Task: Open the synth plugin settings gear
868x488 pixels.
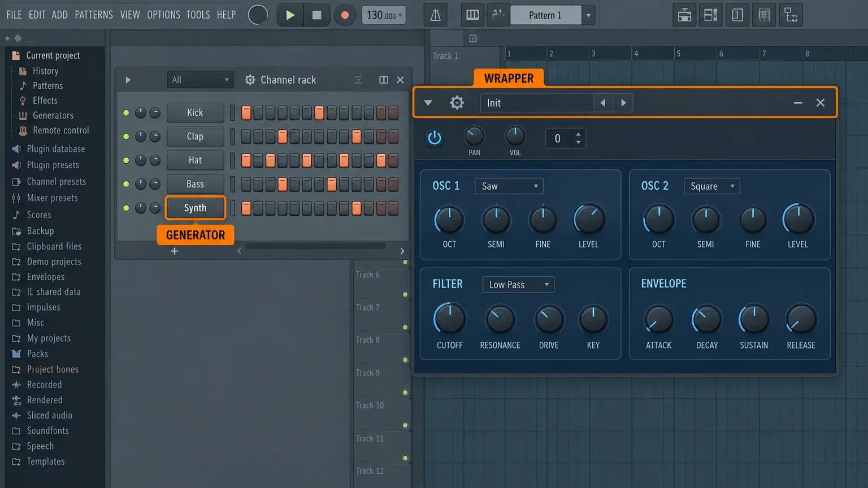Action: click(x=457, y=103)
